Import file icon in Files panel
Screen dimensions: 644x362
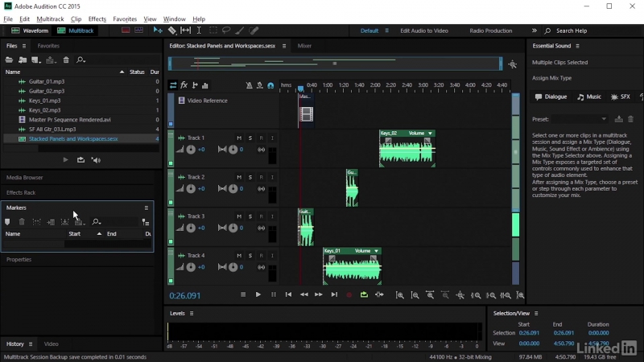[23, 60]
